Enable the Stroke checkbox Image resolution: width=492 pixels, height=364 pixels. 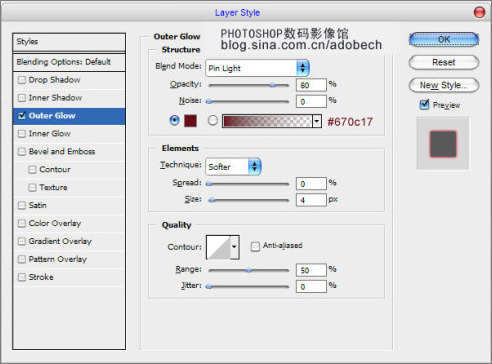pyautogui.click(x=22, y=277)
